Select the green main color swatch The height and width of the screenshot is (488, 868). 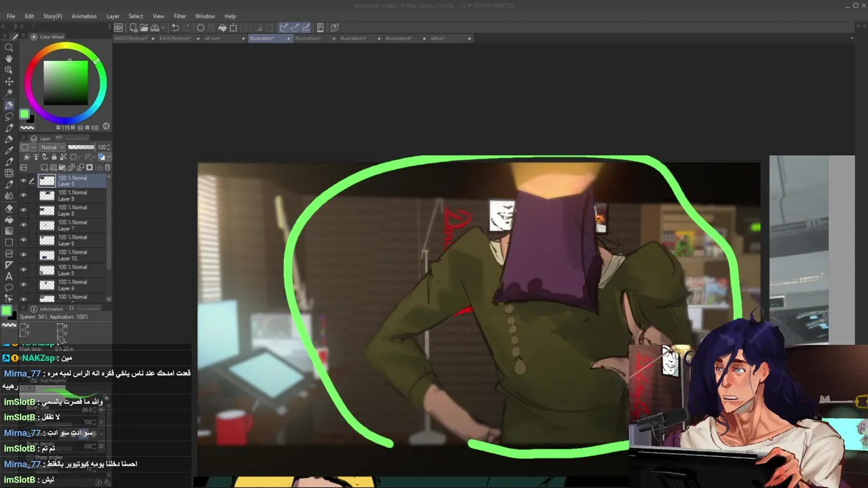(24, 115)
